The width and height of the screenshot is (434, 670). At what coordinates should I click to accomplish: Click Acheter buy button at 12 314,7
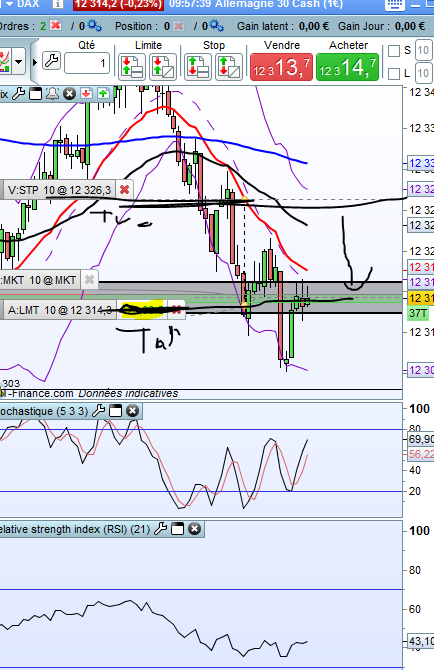coord(347,67)
